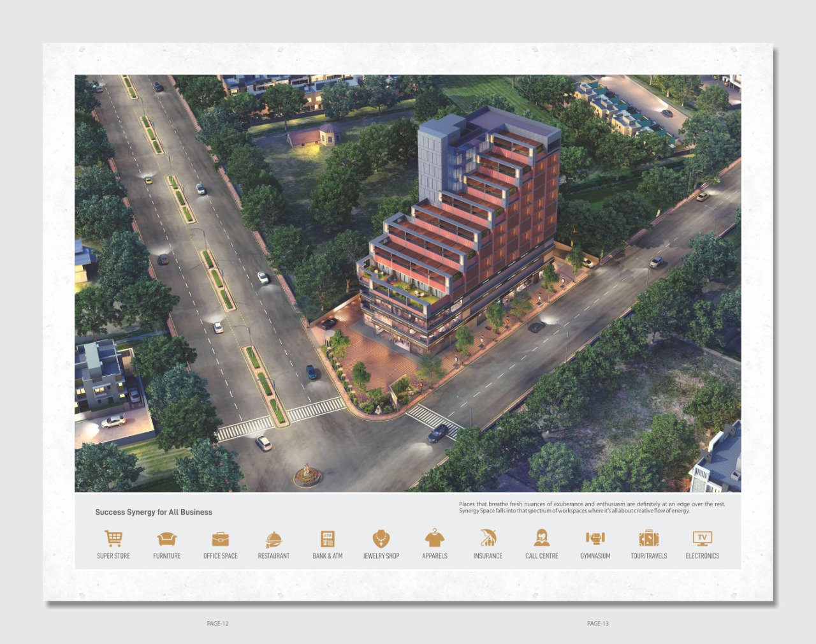
Task: Click the Tour/Travels suitcase icon
Action: [649, 539]
